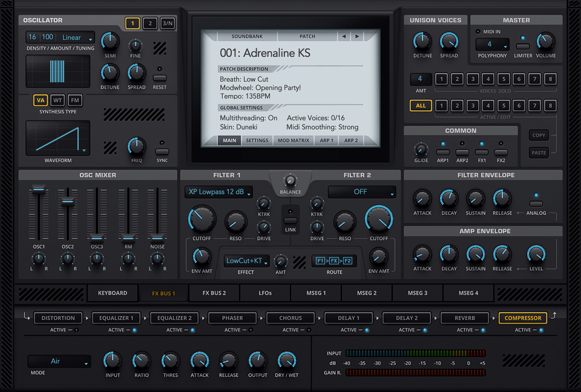The height and width of the screenshot is (392, 581).
Task: Click the COPY voices button
Action: (x=539, y=136)
